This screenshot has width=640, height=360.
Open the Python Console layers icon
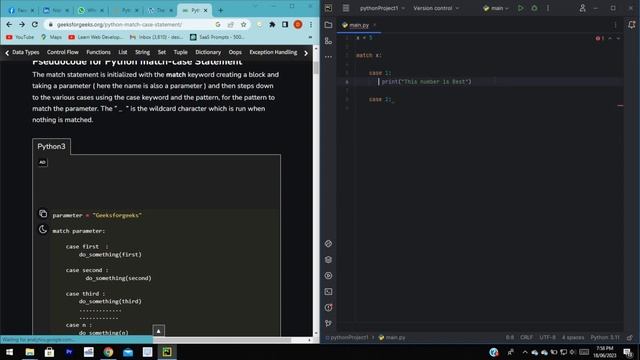pos(328,260)
